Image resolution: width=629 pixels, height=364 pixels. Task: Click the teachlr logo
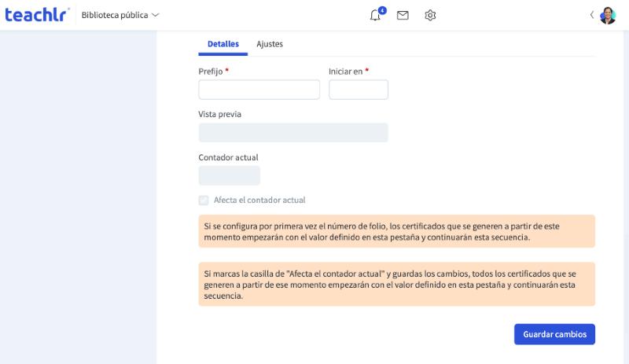[x=36, y=15]
